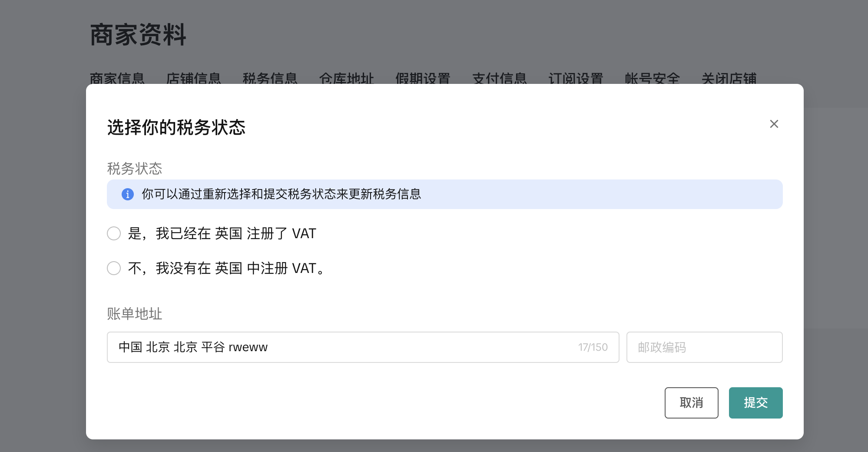
Task: Select the 假期设置 tab
Action: [x=423, y=78]
